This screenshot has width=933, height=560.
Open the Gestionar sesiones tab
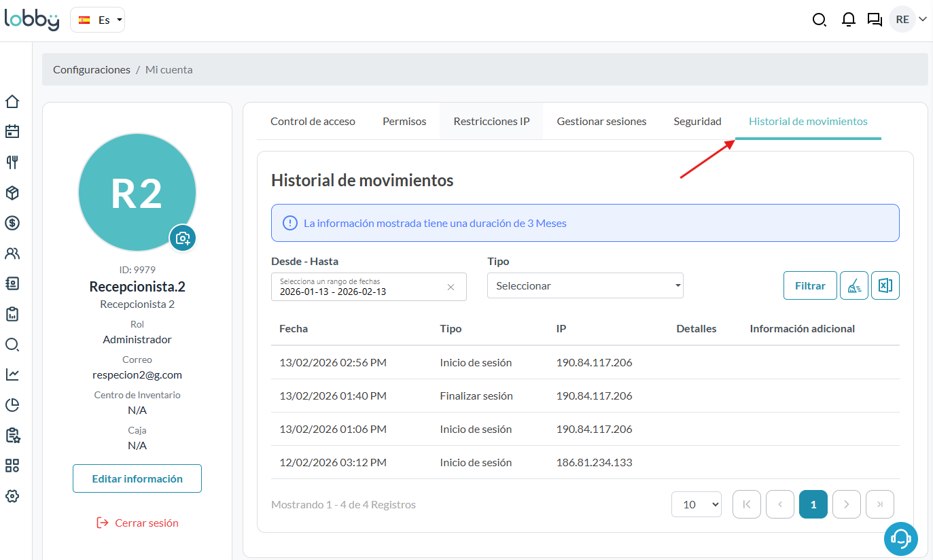coord(601,122)
